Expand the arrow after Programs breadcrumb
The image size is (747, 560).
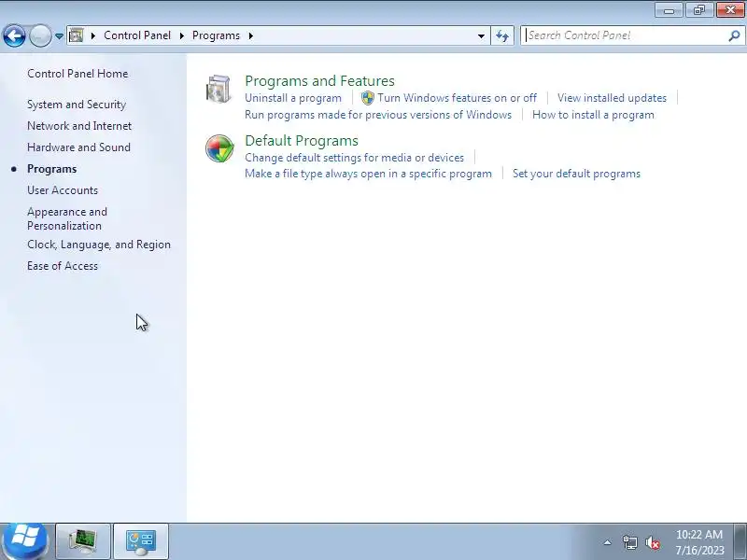[250, 35]
